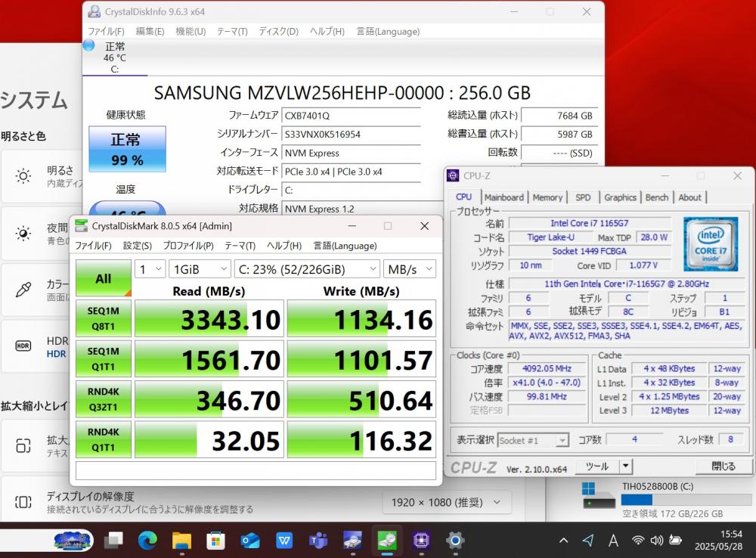Open ファイル(F) menu in CrystalDiskInfo
Image resolution: width=756 pixels, height=558 pixels.
[106, 31]
